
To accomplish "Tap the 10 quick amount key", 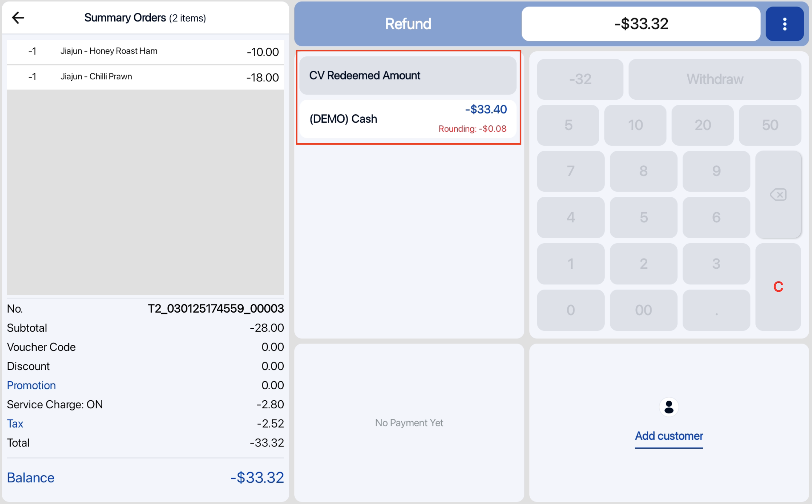I will [635, 125].
